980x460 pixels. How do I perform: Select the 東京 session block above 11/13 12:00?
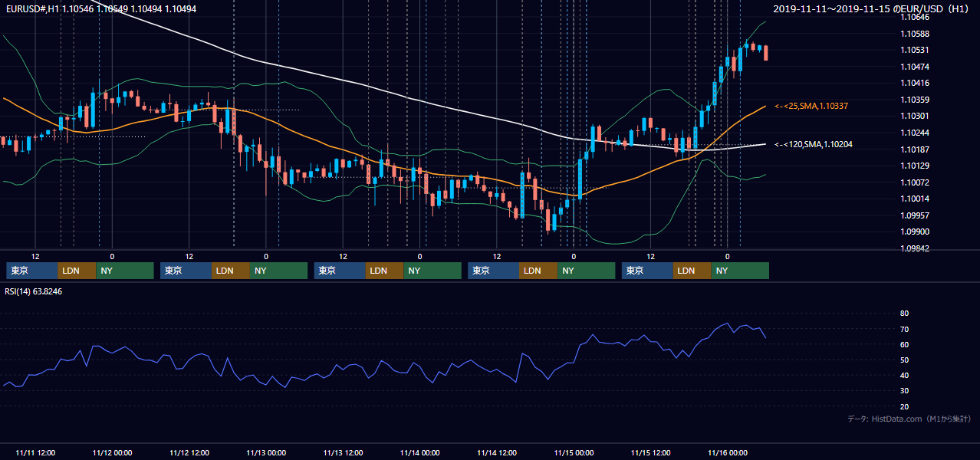(x=340, y=271)
